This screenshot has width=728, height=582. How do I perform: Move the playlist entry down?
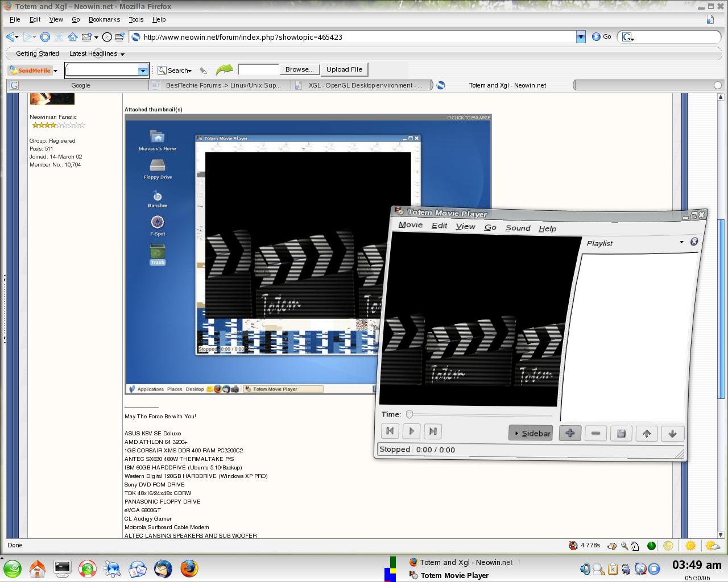click(x=672, y=433)
